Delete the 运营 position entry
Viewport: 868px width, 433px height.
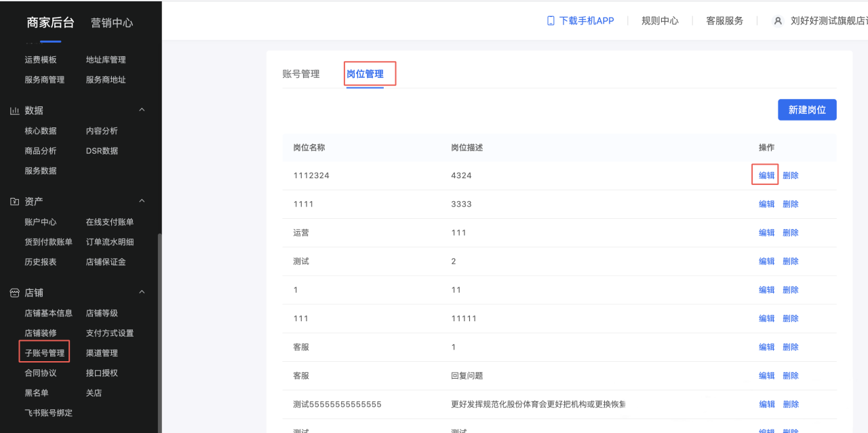(790, 232)
